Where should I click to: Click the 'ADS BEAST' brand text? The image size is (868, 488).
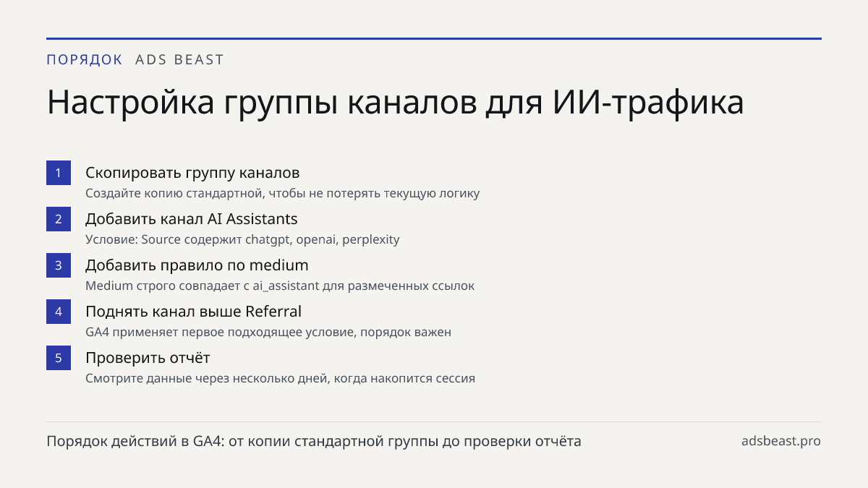pyautogui.click(x=180, y=60)
